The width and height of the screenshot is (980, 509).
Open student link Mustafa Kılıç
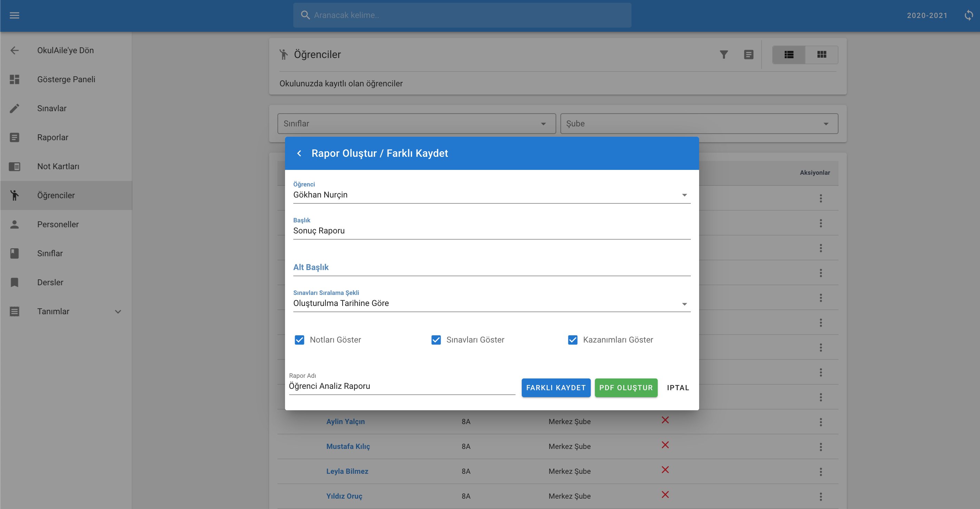click(x=348, y=446)
